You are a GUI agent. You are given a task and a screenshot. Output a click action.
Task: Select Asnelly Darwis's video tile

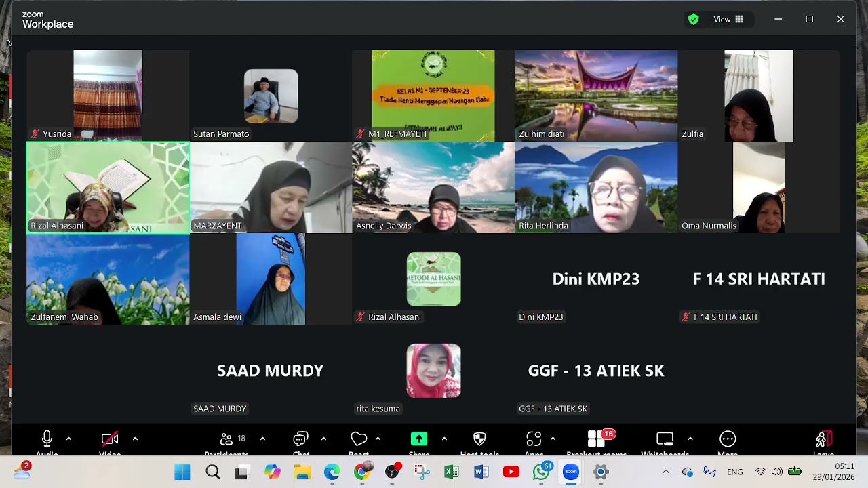coord(433,188)
